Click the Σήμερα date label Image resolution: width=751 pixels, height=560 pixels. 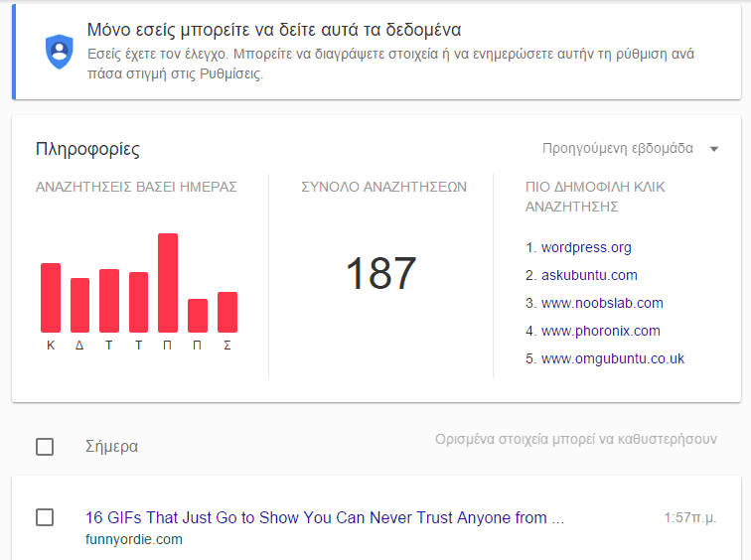[x=111, y=447]
